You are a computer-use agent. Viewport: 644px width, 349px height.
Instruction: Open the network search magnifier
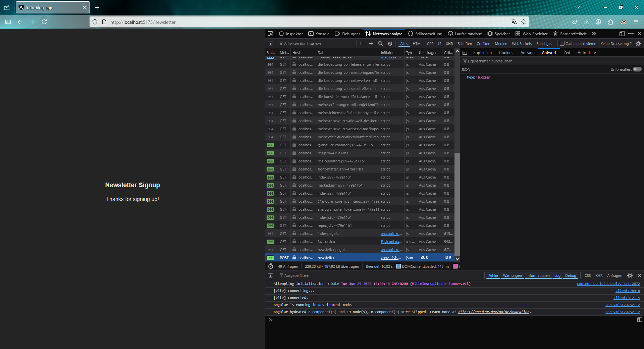tap(380, 43)
